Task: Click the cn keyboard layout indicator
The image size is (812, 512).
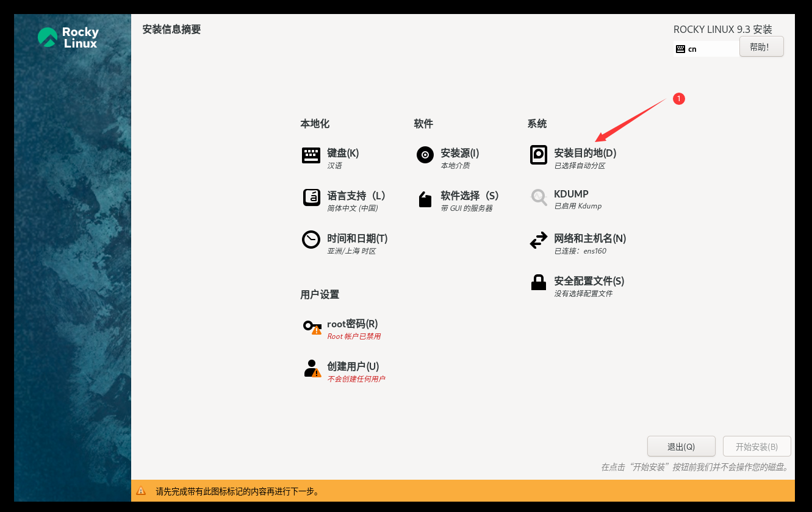Action: click(x=706, y=49)
